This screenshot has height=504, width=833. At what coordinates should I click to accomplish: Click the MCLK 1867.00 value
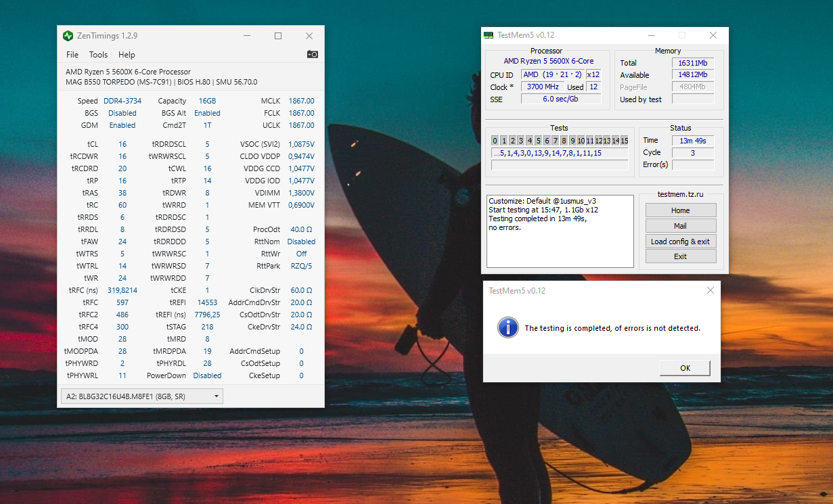pos(301,101)
